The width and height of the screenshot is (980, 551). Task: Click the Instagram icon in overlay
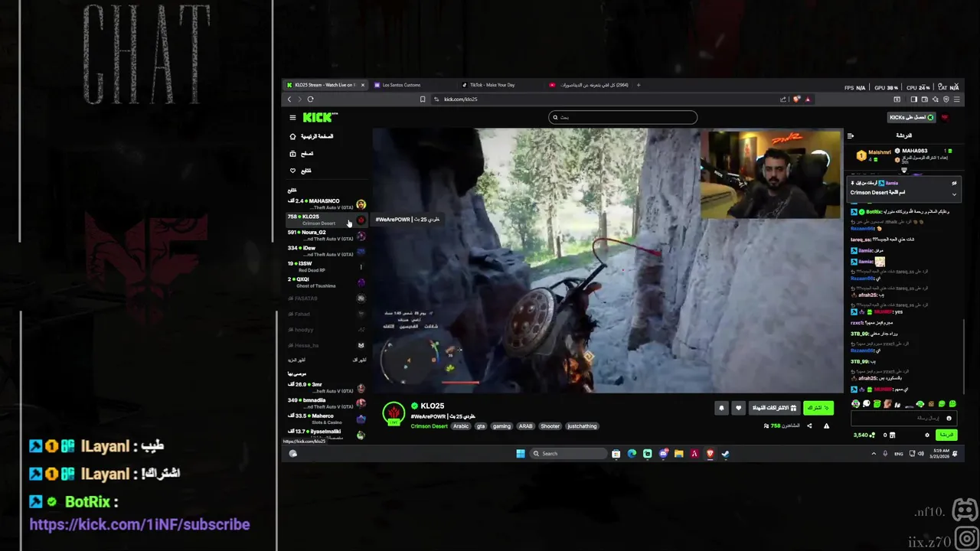coord(966,539)
